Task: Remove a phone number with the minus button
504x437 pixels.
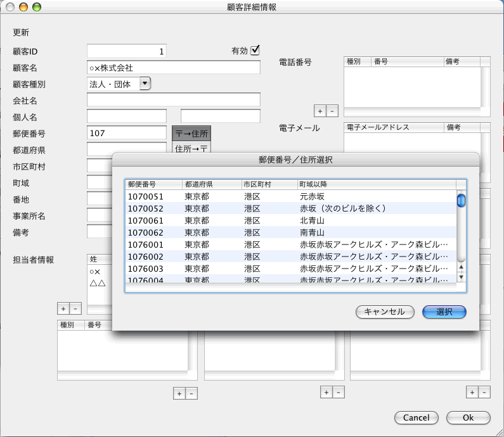Action: [x=332, y=111]
